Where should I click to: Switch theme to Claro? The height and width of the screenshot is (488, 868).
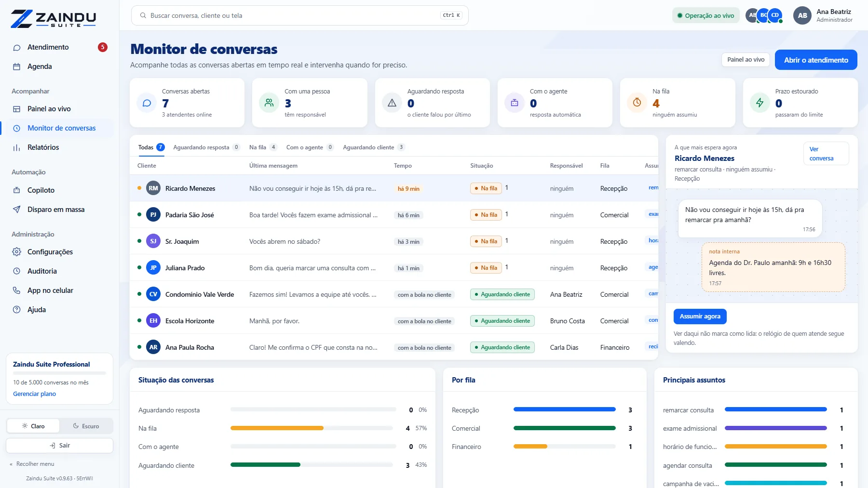tap(33, 426)
